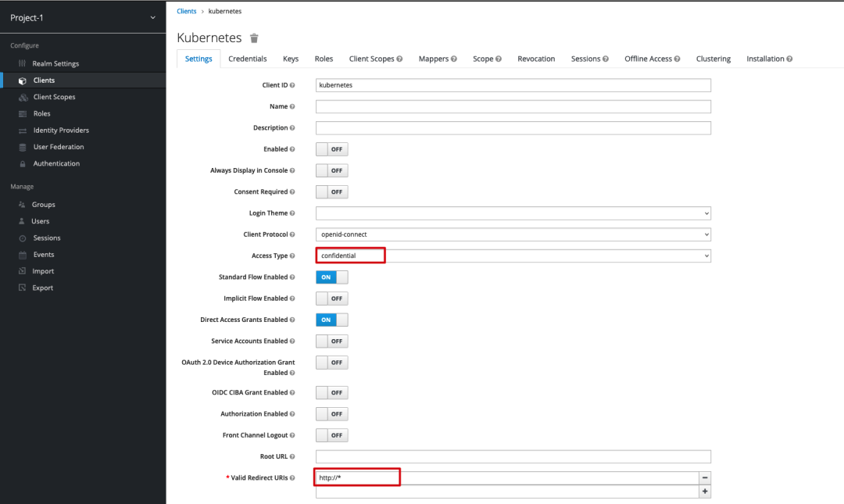
Task: Click the Client Scopes sidebar icon
Action: tap(23, 98)
